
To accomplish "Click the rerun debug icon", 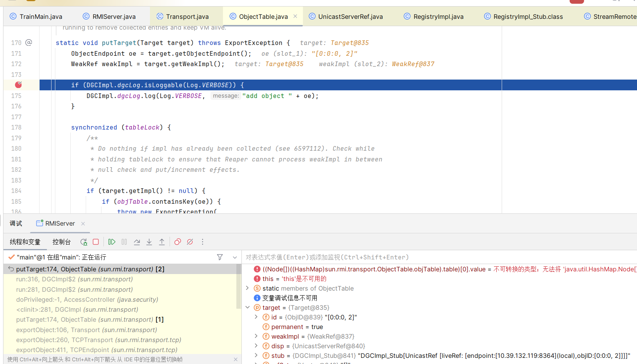I will pos(83,242).
